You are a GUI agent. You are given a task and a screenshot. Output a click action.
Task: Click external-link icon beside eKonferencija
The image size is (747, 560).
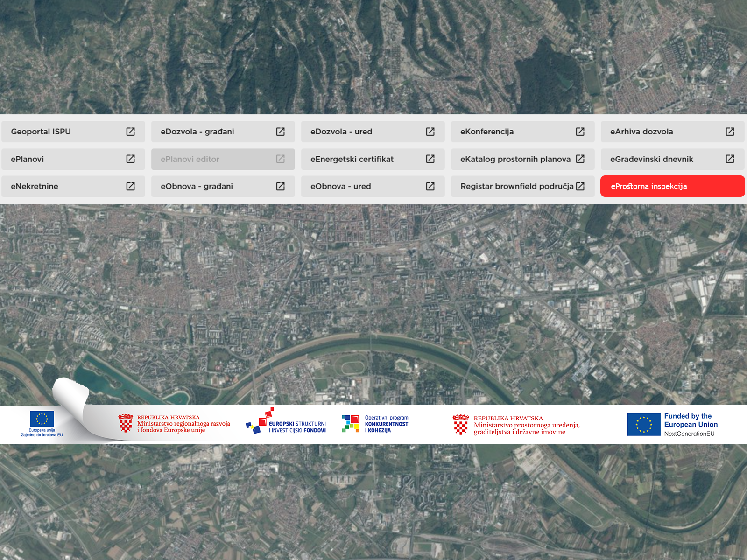point(580,132)
